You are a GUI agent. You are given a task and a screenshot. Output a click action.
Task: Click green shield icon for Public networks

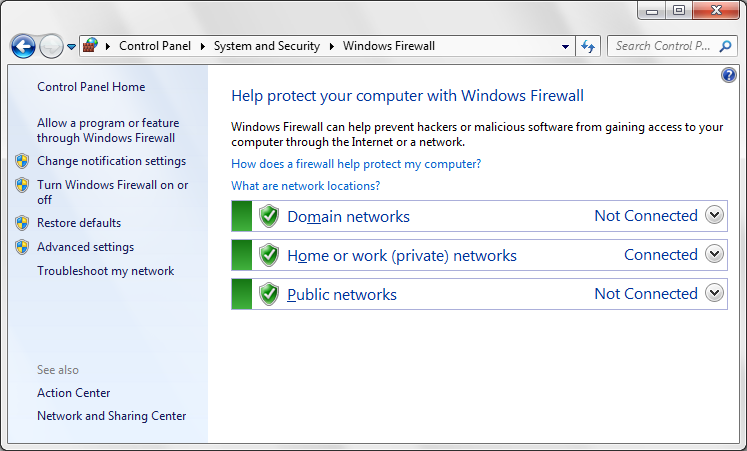(x=268, y=294)
